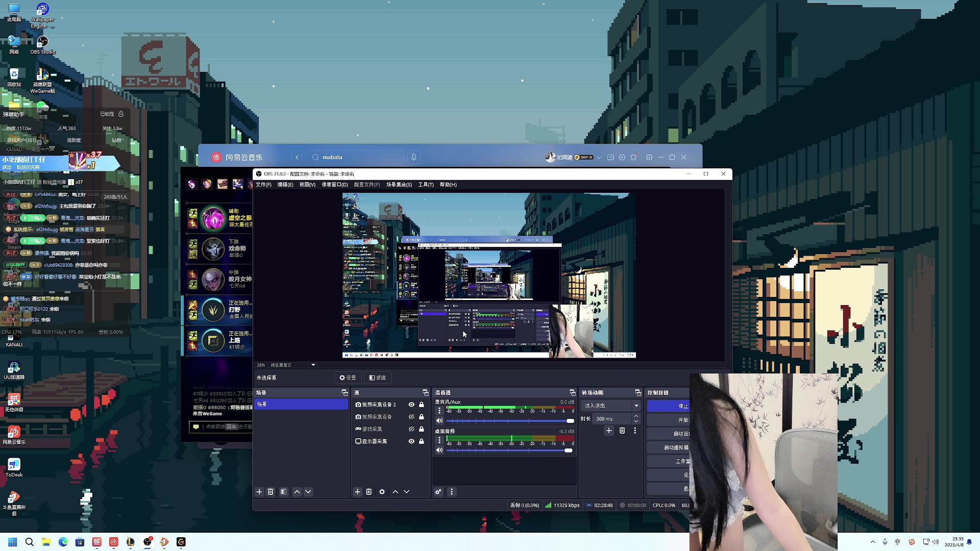Increase transition duration with up stepper
980x551 pixels.
coord(636,416)
